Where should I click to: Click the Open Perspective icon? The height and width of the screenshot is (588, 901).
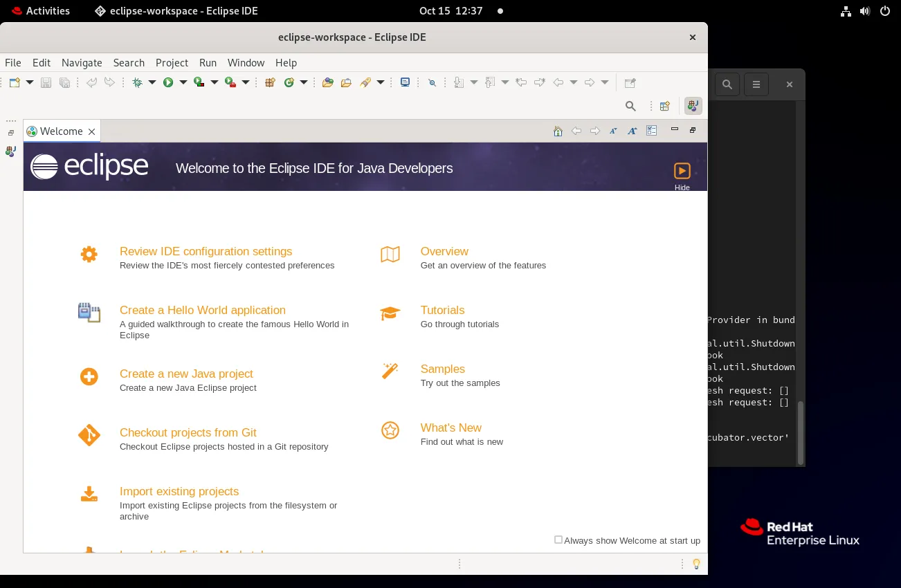[x=665, y=106]
